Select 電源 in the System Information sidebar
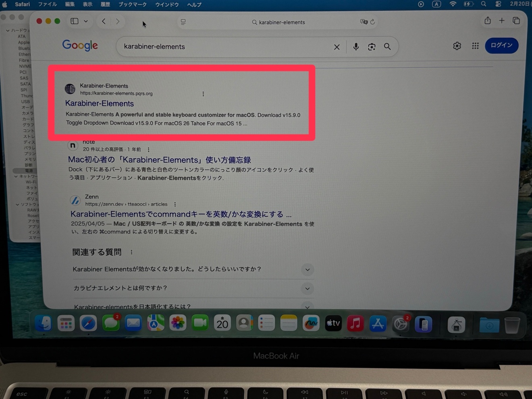The height and width of the screenshot is (399, 532). click(x=29, y=170)
